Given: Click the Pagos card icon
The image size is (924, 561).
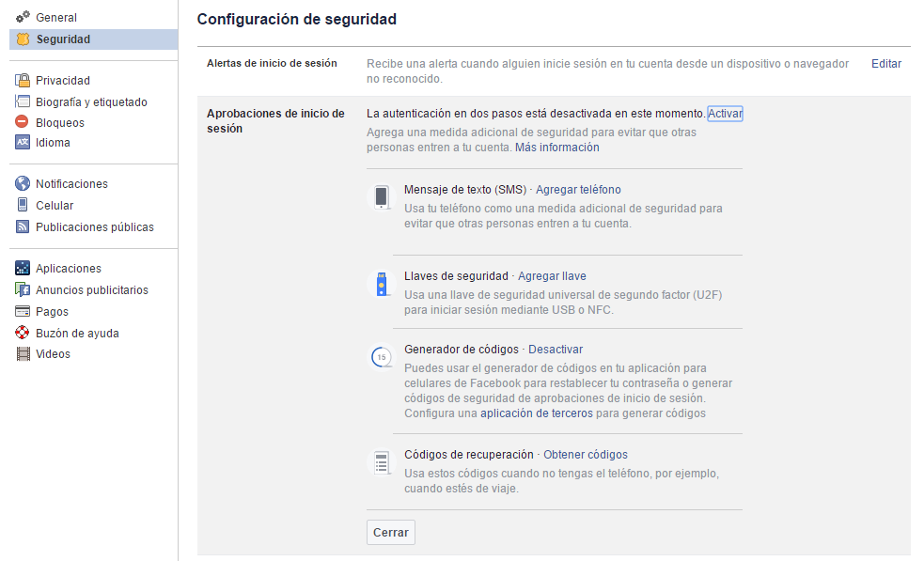Looking at the screenshot, I should click(23, 311).
